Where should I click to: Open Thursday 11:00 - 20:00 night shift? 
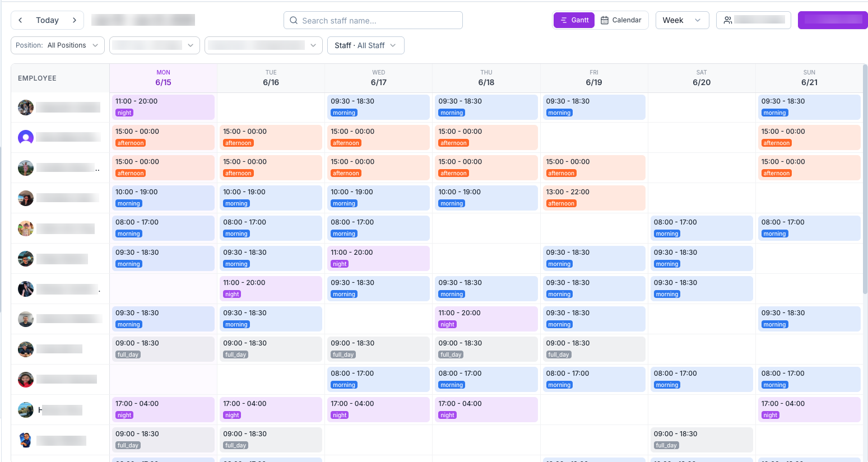tap(486, 319)
